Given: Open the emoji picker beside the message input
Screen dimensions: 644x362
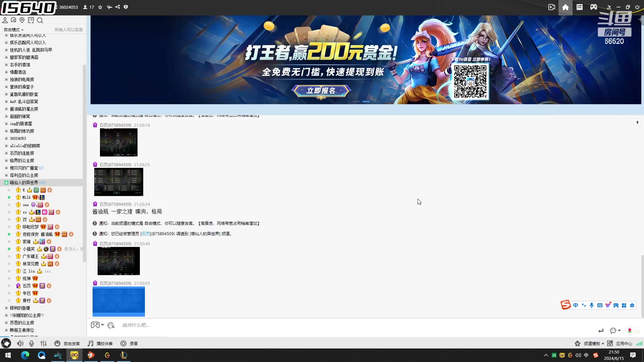Looking at the screenshot, I should point(111,325).
